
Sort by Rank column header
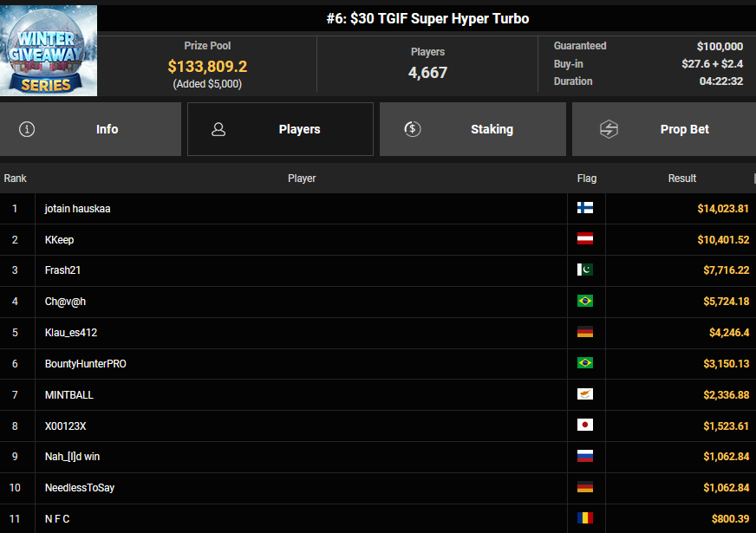16,179
